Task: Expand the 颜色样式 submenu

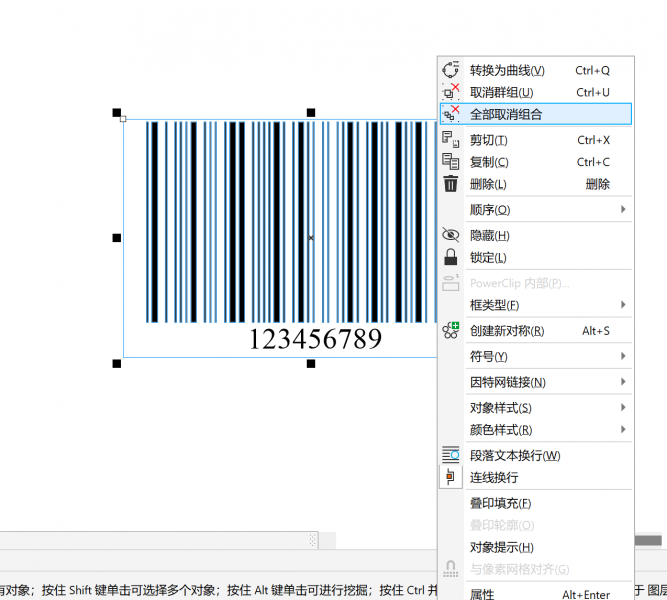Action: tap(536, 429)
